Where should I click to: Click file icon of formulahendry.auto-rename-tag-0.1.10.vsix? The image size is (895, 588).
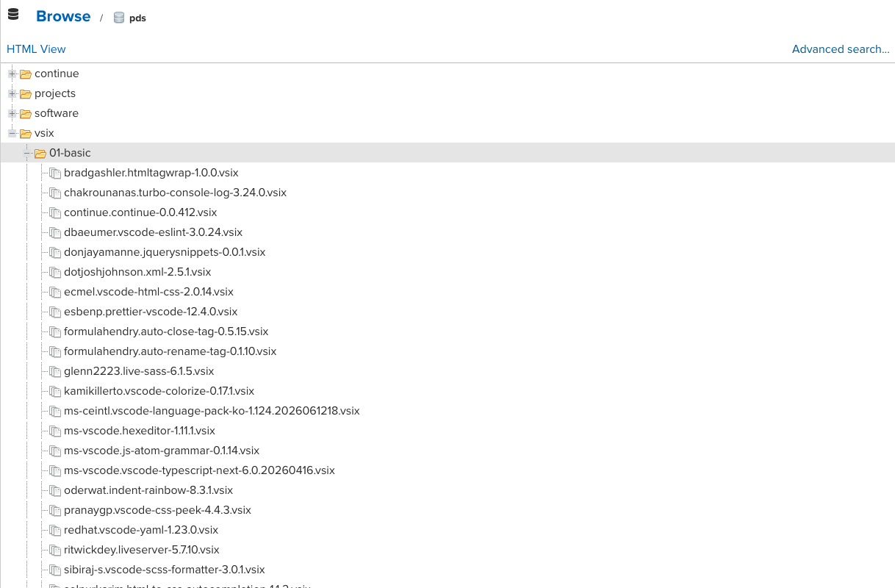pyautogui.click(x=55, y=352)
